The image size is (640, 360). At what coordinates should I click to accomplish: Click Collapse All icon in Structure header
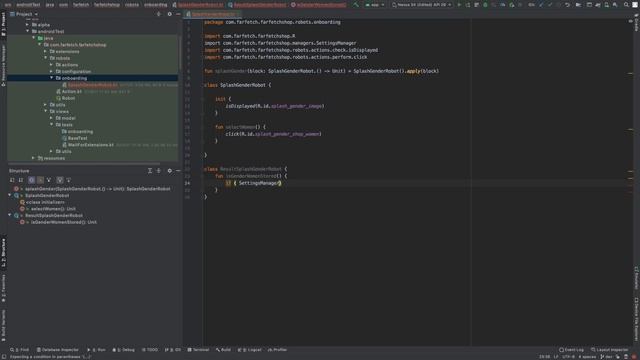159,171
